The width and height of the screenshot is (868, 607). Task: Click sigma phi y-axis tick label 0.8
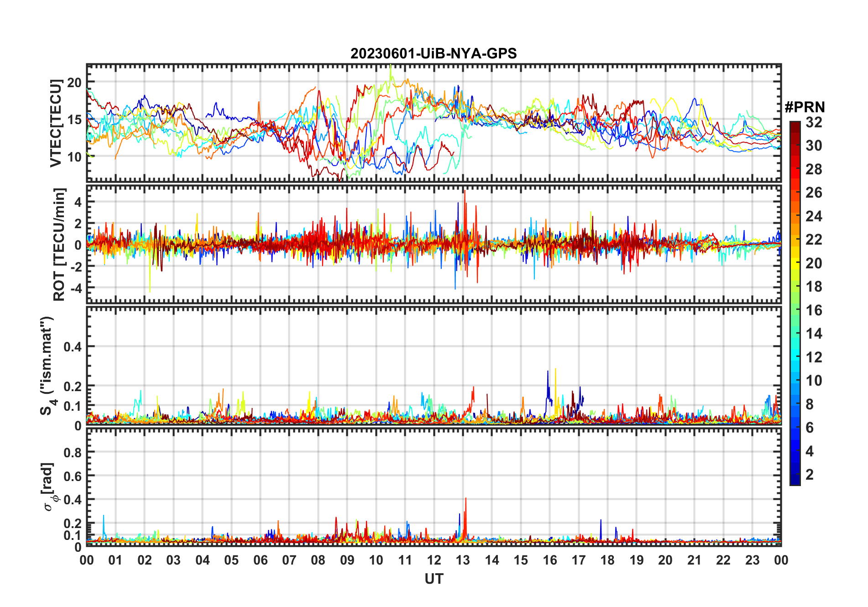coord(73,452)
